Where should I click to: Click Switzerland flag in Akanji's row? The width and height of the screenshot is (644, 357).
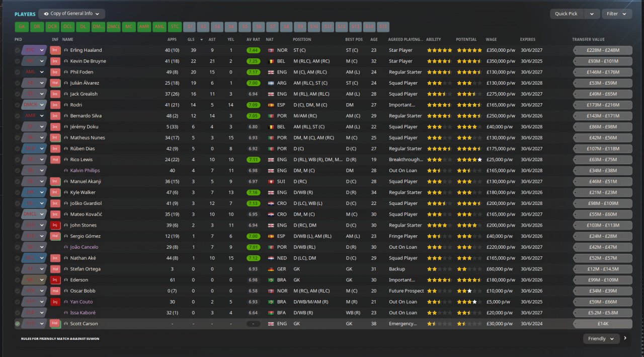pyautogui.click(x=271, y=181)
